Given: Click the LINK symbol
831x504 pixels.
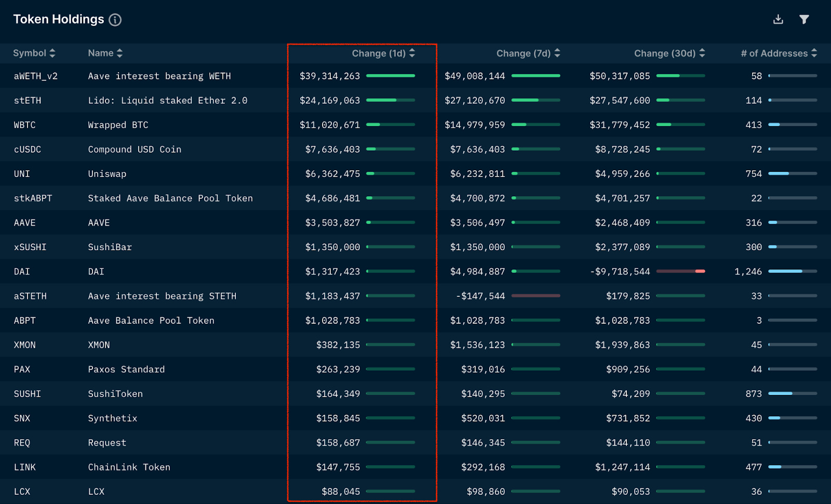Looking at the screenshot, I should 25,467.
